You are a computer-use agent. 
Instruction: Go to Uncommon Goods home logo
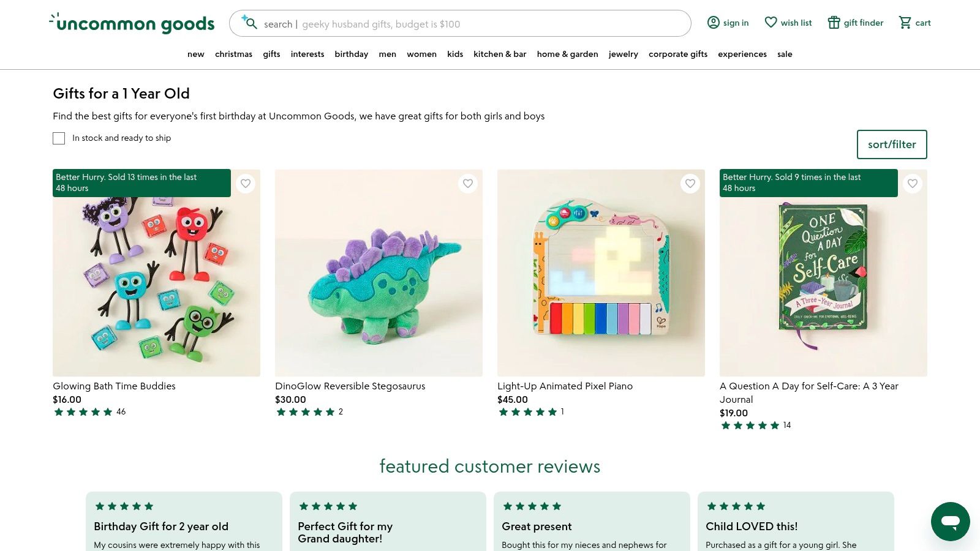click(132, 23)
